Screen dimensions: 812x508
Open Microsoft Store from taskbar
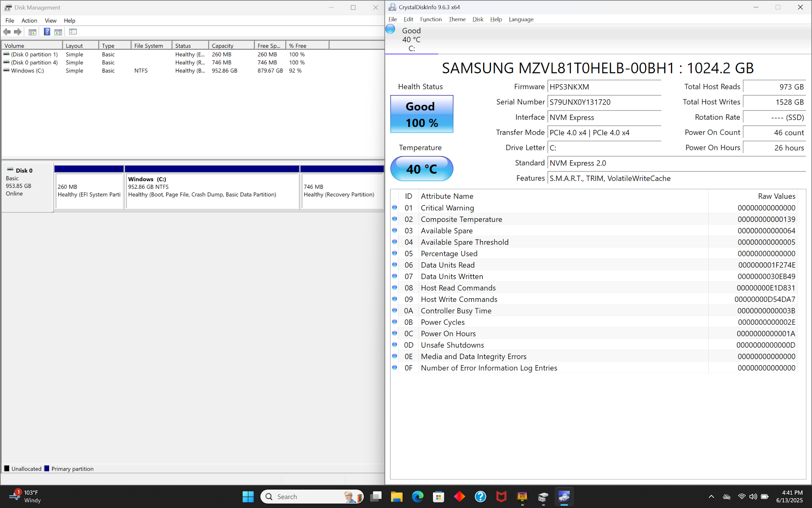(x=438, y=497)
